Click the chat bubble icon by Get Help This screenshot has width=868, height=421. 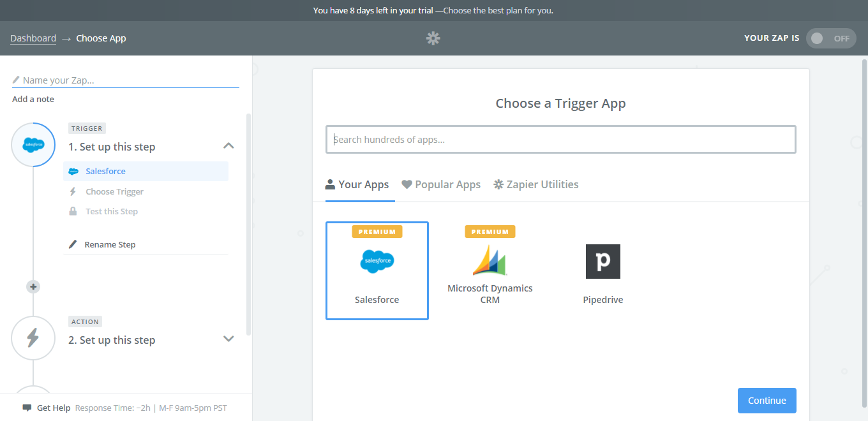click(x=27, y=408)
